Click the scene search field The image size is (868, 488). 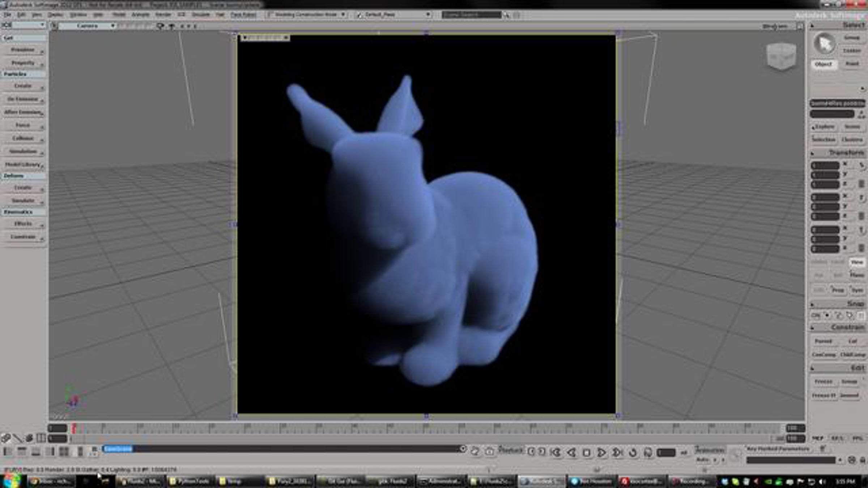(x=472, y=15)
